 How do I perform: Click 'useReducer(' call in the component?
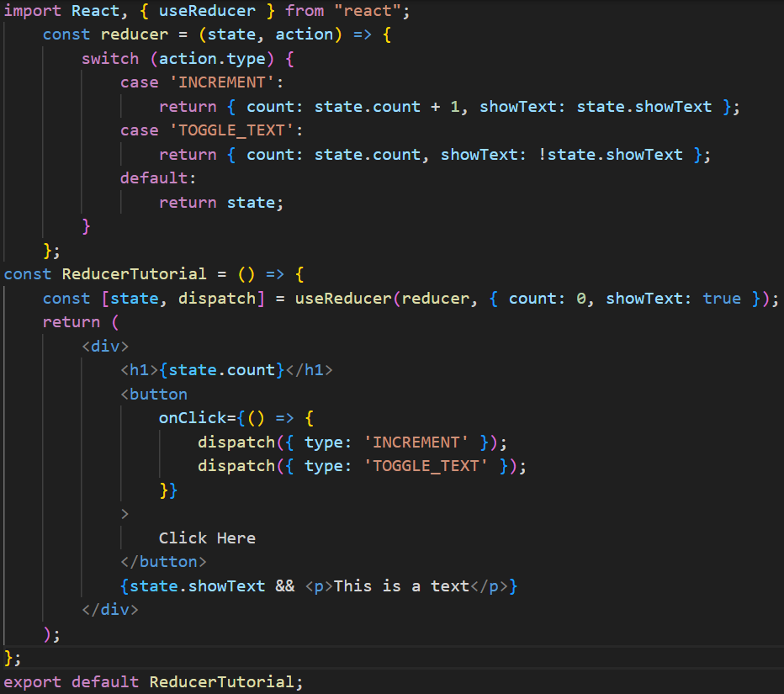(348, 299)
